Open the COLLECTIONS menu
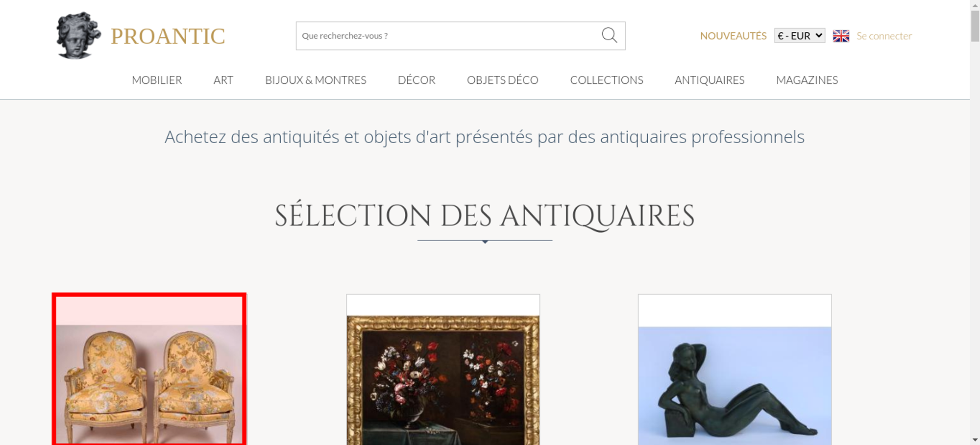The image size is (980, 445). coord(607,80)
